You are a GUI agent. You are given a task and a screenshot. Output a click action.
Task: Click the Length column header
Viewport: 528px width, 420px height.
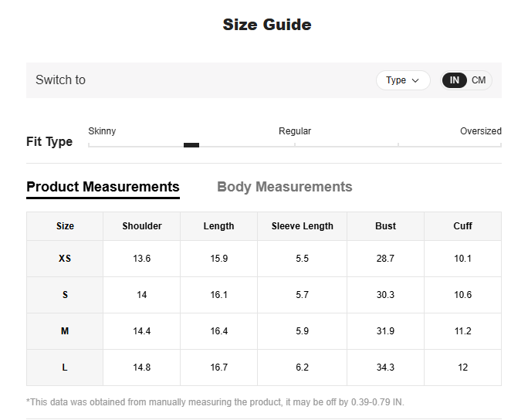point(219,226)
